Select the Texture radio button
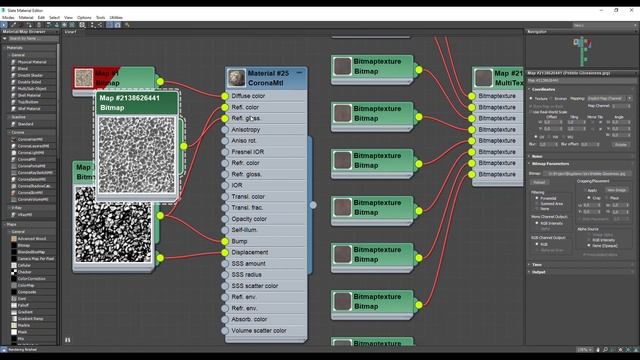This screenshot has width=640, height=360. (x=531, y=98)
